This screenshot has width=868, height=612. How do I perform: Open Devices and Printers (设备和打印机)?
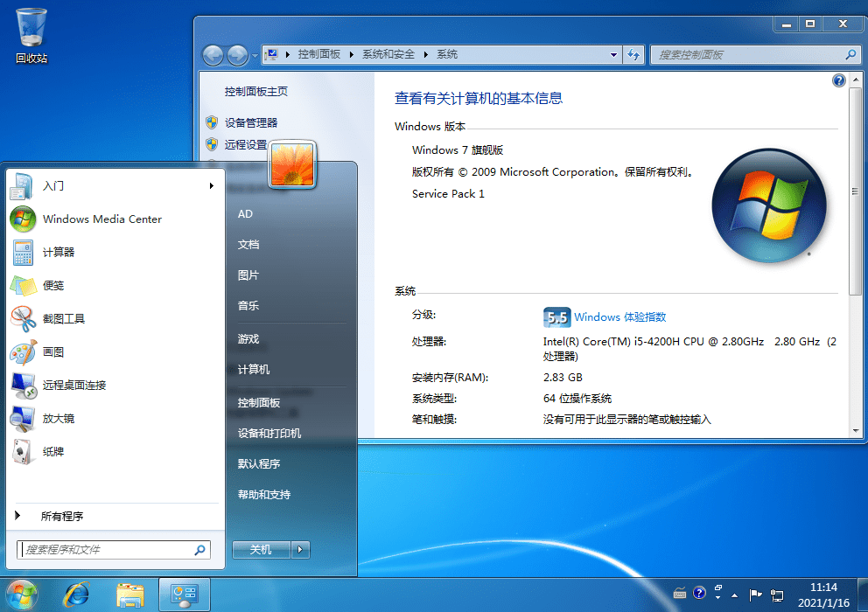point(269,434)
